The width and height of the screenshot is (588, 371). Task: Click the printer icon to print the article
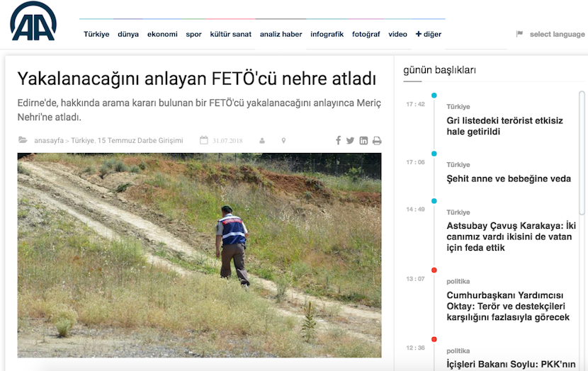(377, 140)
